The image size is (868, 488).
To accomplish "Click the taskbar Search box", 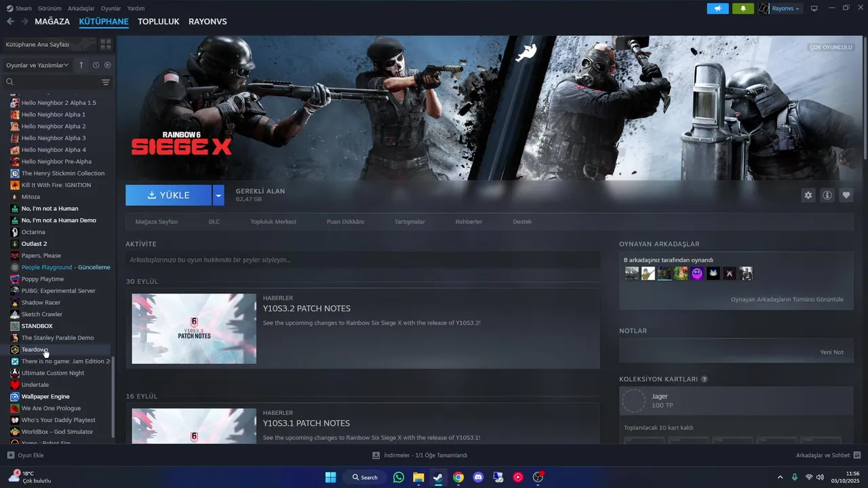I will coord(365,477).
